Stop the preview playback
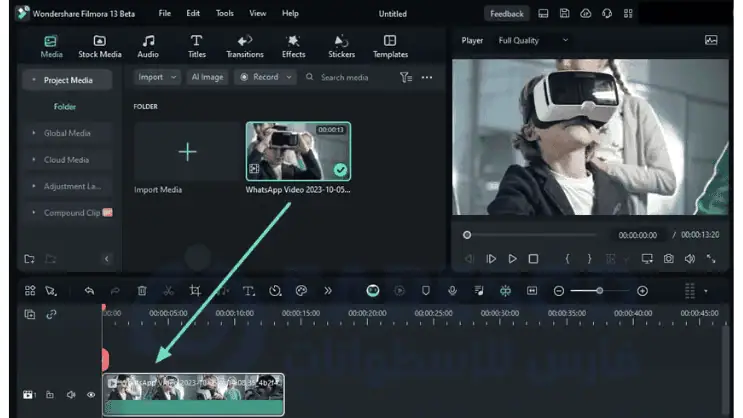Viewport: 743px width, 418px height. pos(533,259)
